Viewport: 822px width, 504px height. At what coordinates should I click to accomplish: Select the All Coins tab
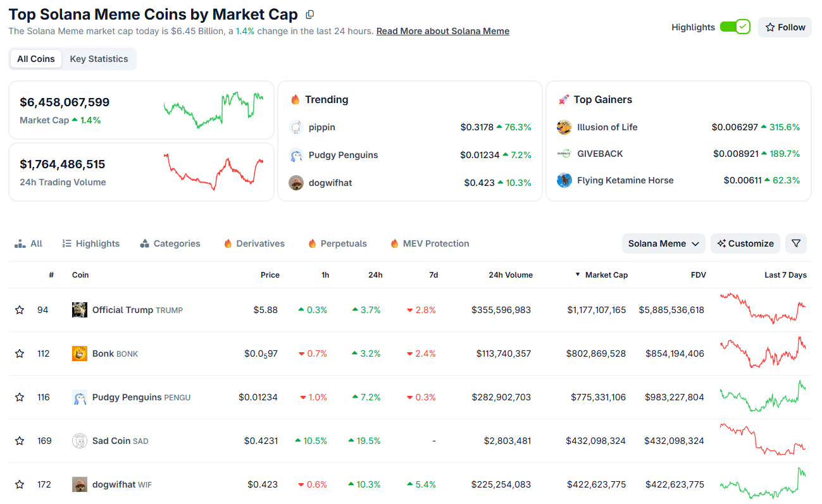pyautogui.click(x=35, y=58)
